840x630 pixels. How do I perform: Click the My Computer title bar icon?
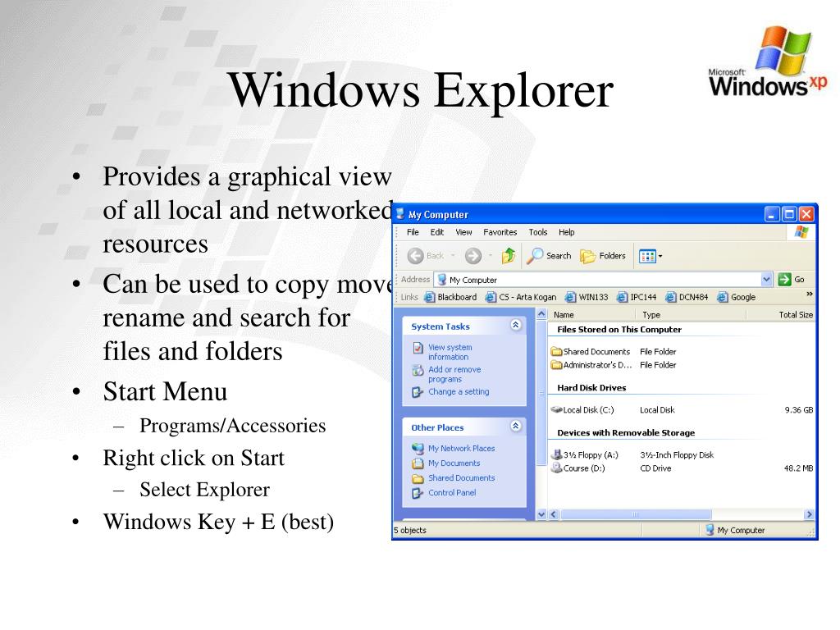pyautogui.click(x=400, y=214)
